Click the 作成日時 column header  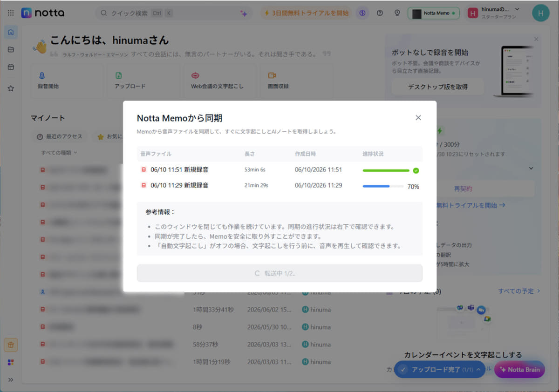[305, 154]
